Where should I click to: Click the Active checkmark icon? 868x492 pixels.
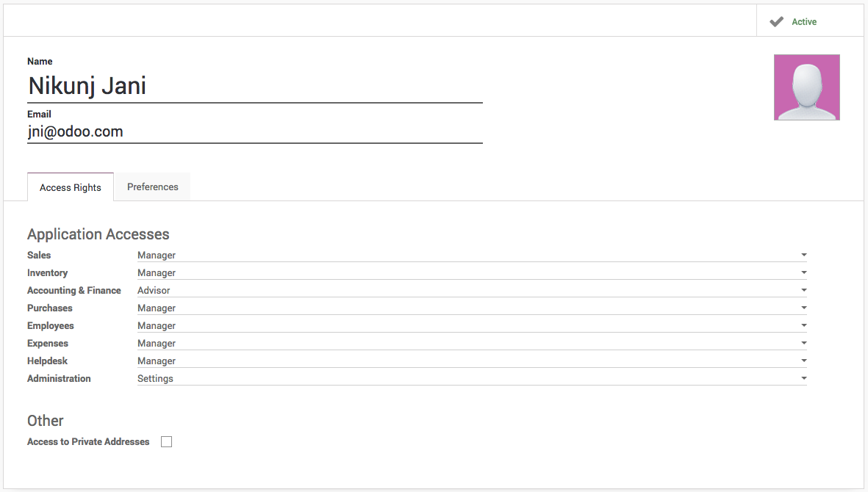[x=776, y=22]
